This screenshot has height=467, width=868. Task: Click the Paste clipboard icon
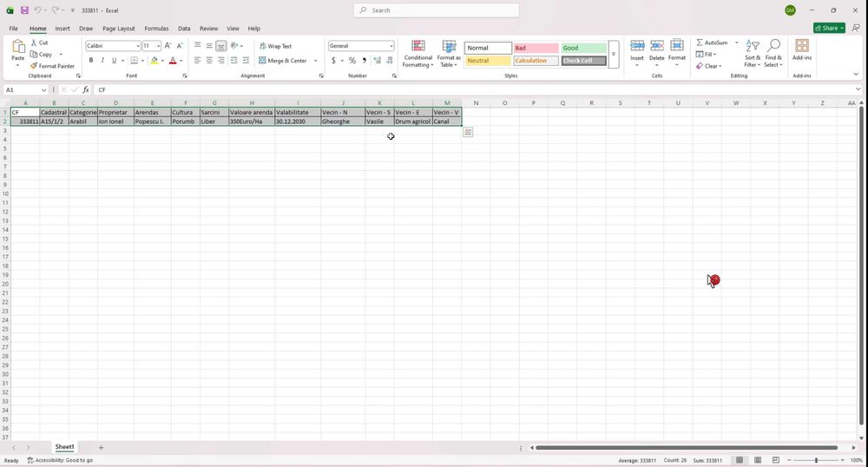pyautogui.click(x=18, y=47)
